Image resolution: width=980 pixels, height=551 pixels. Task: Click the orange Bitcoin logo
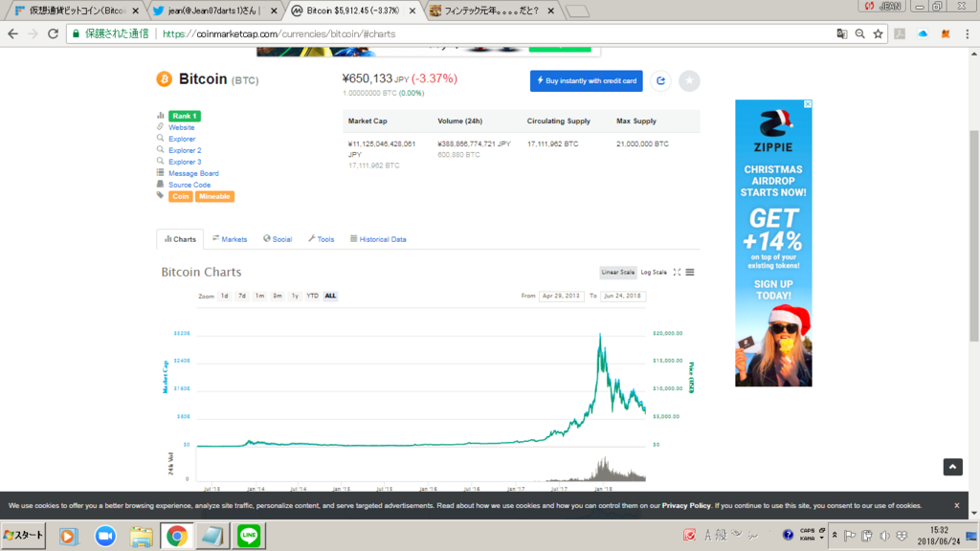pos(165,79)
